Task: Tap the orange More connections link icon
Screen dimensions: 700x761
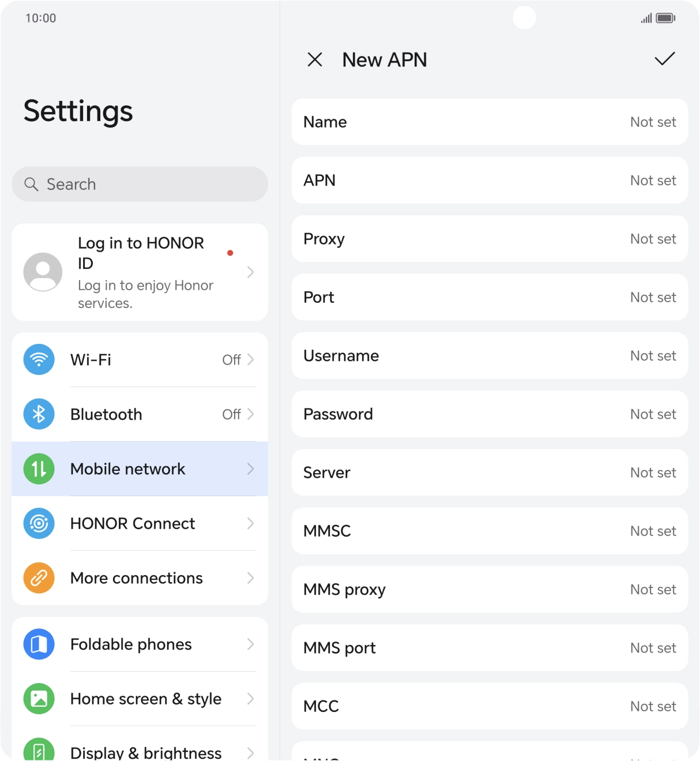Action: point(39,578)
